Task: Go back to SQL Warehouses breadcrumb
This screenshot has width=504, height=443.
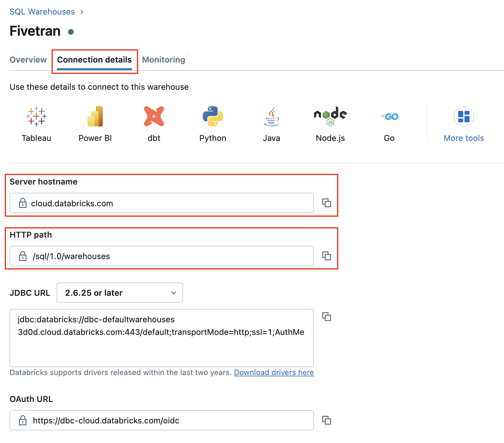Action: click(42, 12)
